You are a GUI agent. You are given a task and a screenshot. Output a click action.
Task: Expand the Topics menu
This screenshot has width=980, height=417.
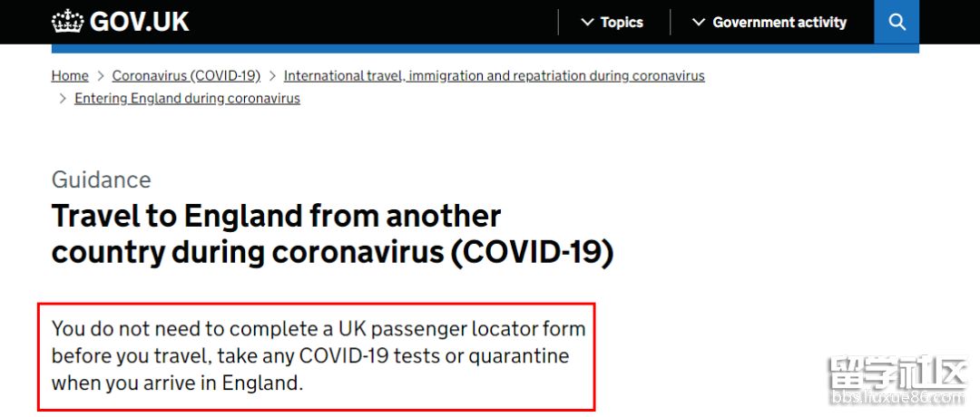(x=621, y=22)
